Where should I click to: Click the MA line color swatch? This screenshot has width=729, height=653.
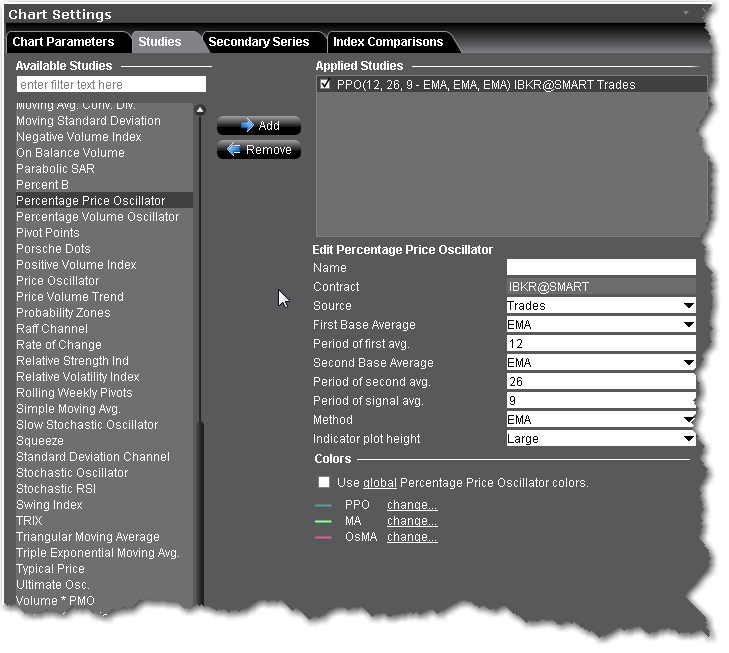coord(323,521)
